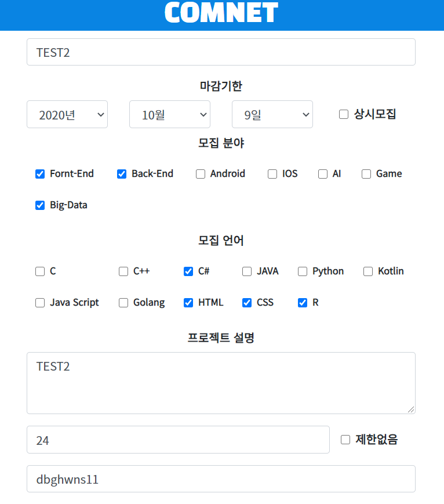444x504 pixels.
Task: Click the field containing dbghwns11
Action: tap(221, 479)
